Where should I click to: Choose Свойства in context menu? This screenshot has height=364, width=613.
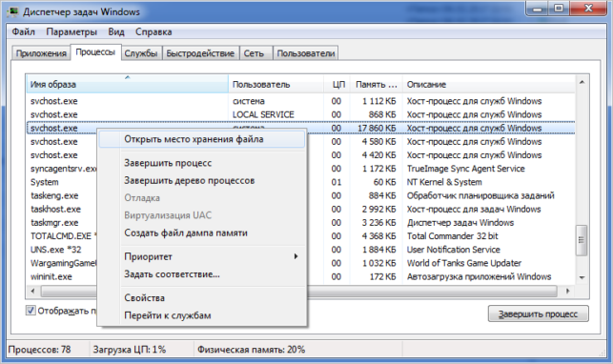(202, 298)
